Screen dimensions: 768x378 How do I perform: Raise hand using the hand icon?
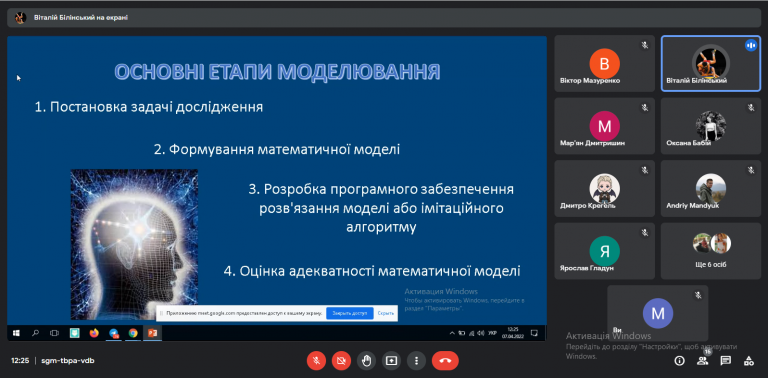366,361
